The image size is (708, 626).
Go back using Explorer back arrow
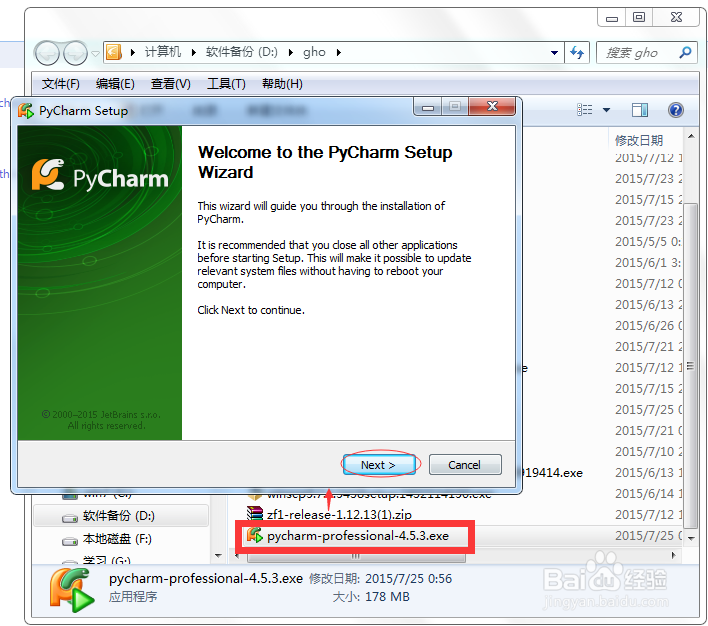(x=47, y=53)
